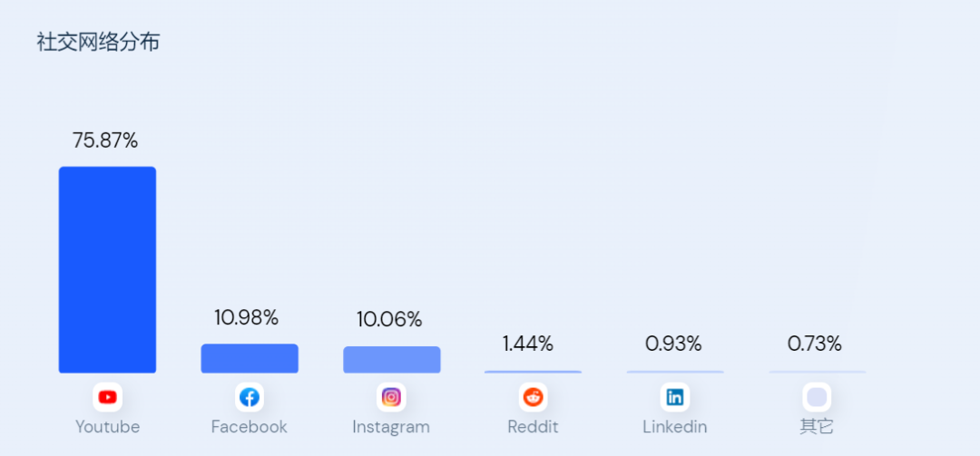Viewport: 980px width, 456px height.
Task: Click the 10.06% value label
Action: click(x=389, y=319)
